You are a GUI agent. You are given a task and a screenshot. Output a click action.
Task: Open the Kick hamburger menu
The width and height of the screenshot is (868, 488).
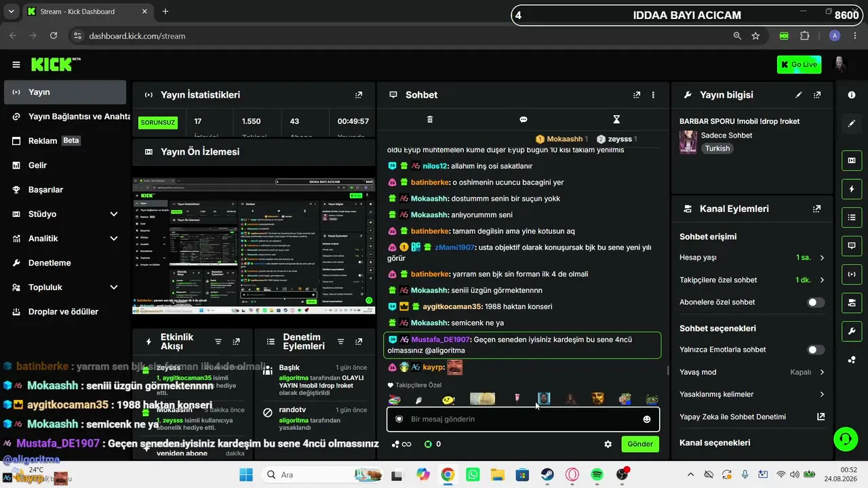16,64
